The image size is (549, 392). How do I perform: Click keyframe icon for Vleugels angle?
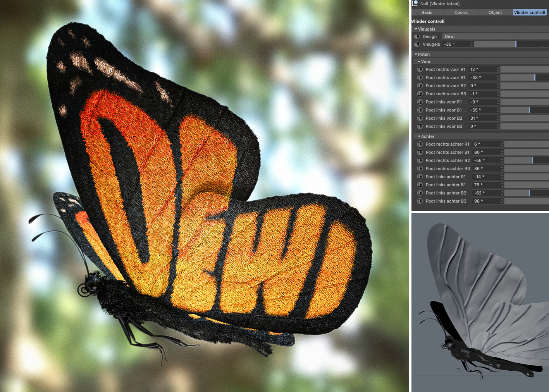pos(417,44)
